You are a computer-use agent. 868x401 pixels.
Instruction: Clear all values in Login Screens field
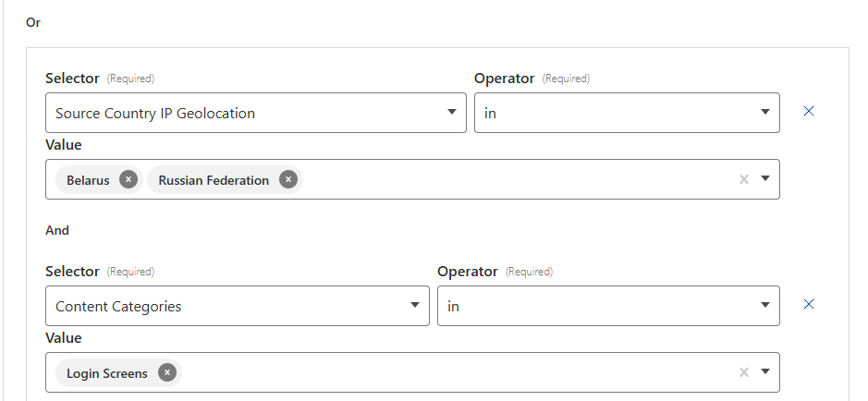click(x=743, y=372)
